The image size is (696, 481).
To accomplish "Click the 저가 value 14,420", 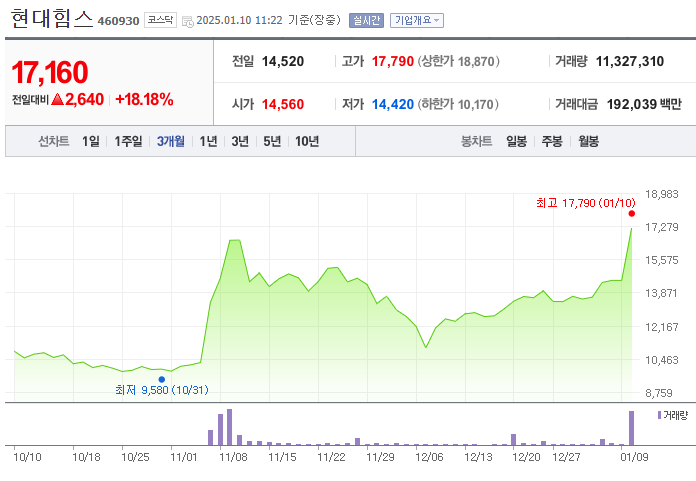I will tap(393, 104).
